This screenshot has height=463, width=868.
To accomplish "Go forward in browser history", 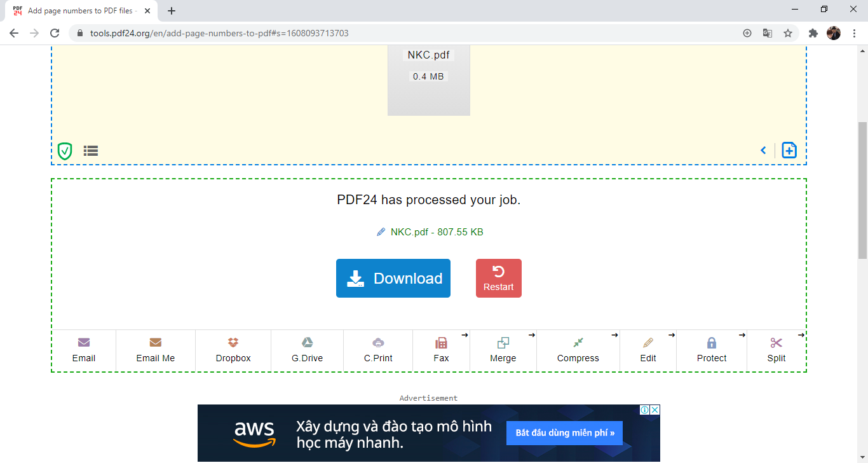I will [34, 33].
